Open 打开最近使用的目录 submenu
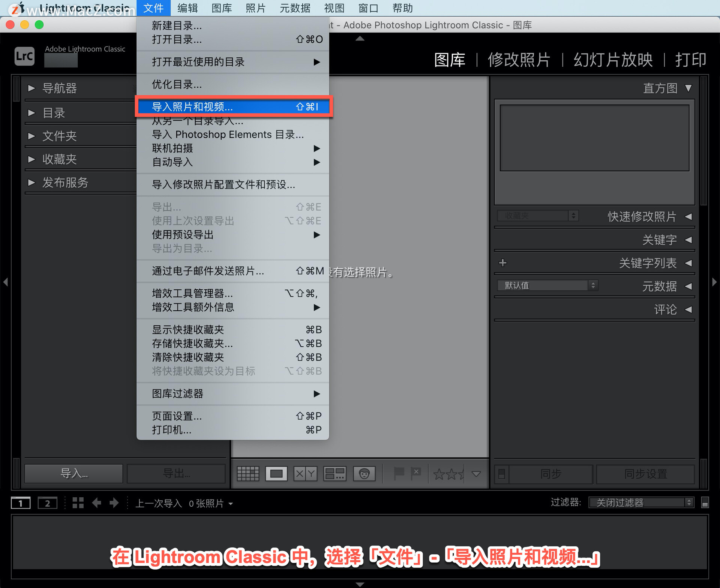720x588 pixels. pyautogui.click(x=233, y=62)
